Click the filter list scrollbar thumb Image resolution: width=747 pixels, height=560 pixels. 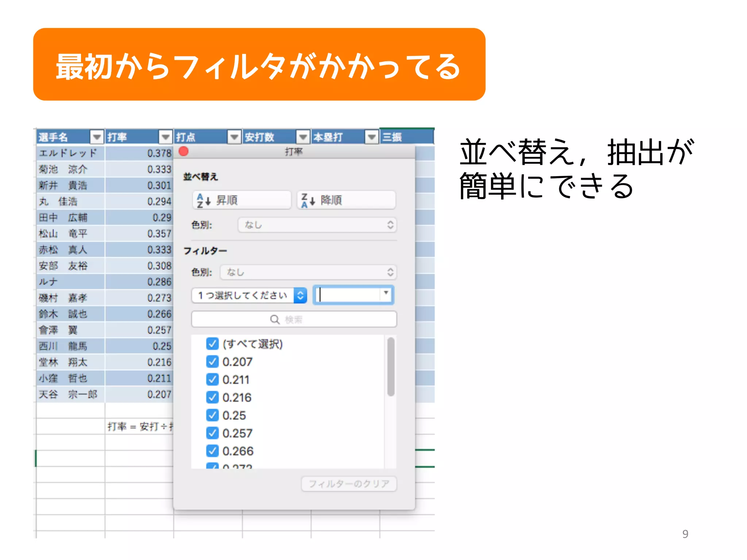pyautogui.click(x=391, y=366)
